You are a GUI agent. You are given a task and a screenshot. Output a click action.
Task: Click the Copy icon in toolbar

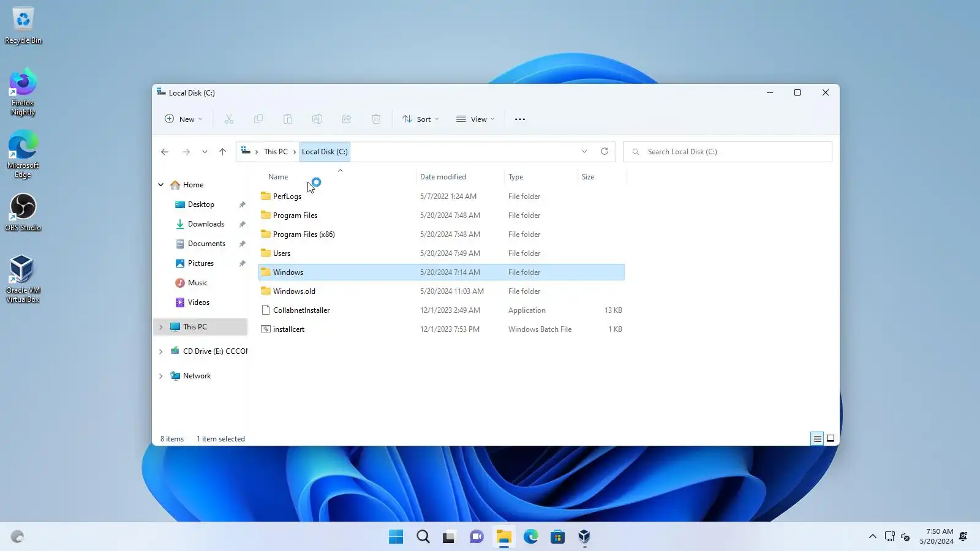point(258,119)
